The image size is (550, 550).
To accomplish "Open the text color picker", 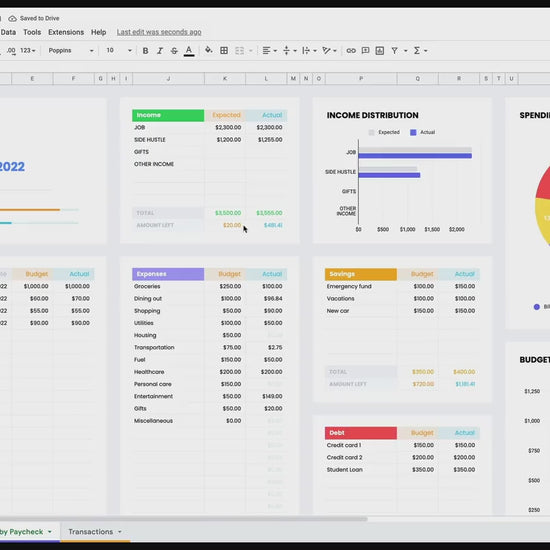I will coord(189,51).
